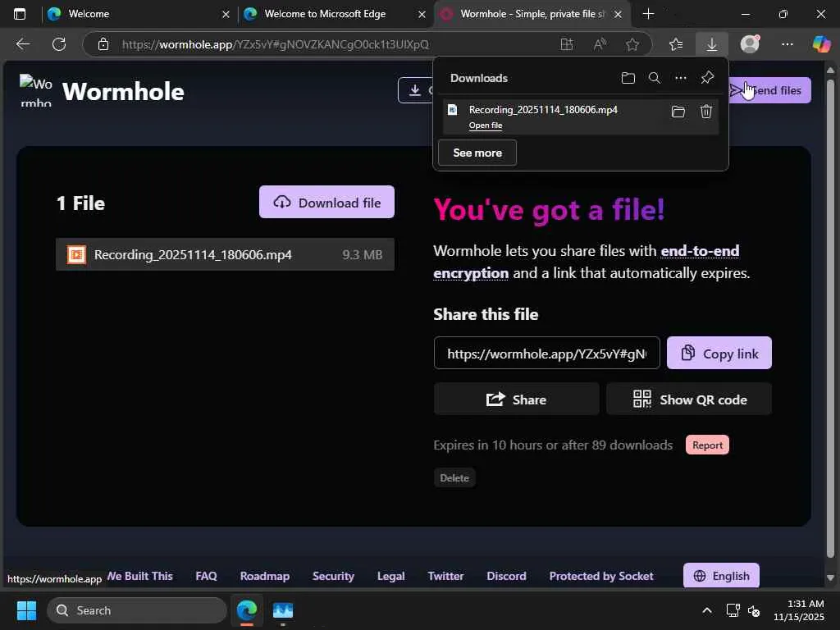This screenshot has height=630, width=840.
Task: Click the Wormhole logo heading
Action: [123, 92]
